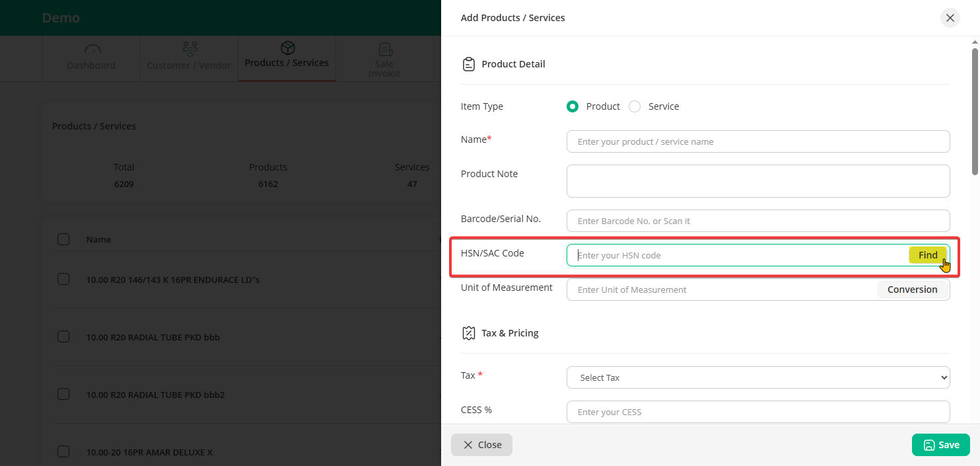Click the Products / Services box icon
The image size is (980, 466).
[287, 48]
